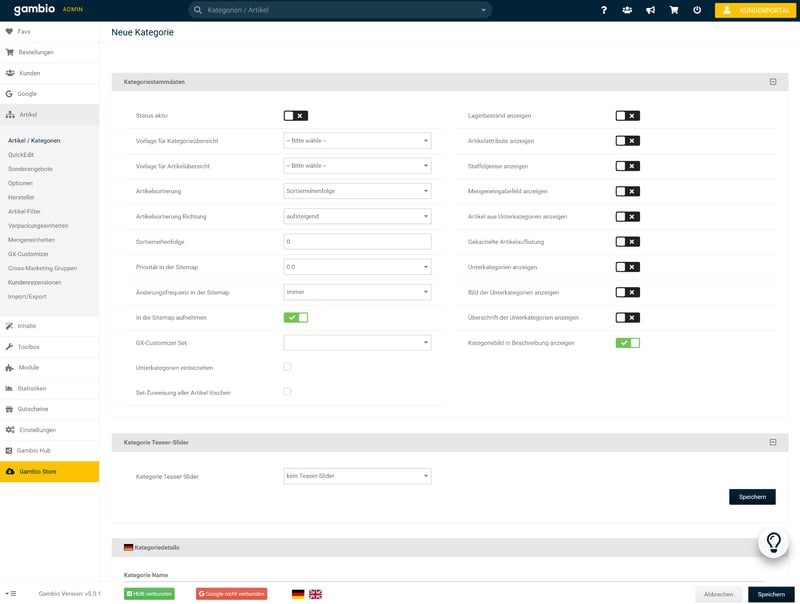Click the Sortierreihenfolge input field
800x604 pixels.
click(357, 241)
